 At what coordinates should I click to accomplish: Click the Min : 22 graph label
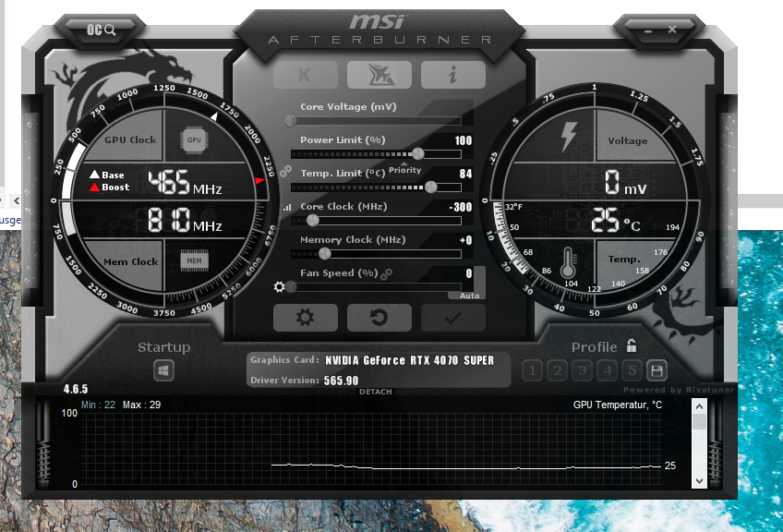click(x=99, y=405)
